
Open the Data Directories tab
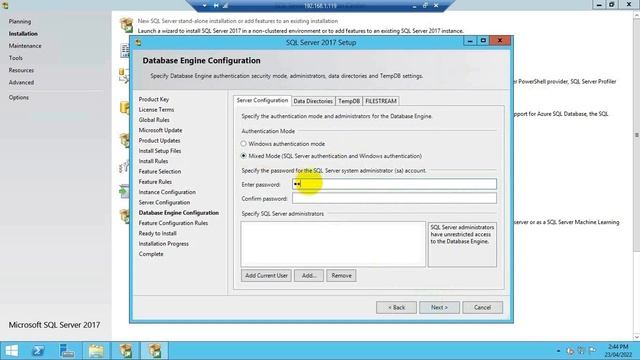313,101
